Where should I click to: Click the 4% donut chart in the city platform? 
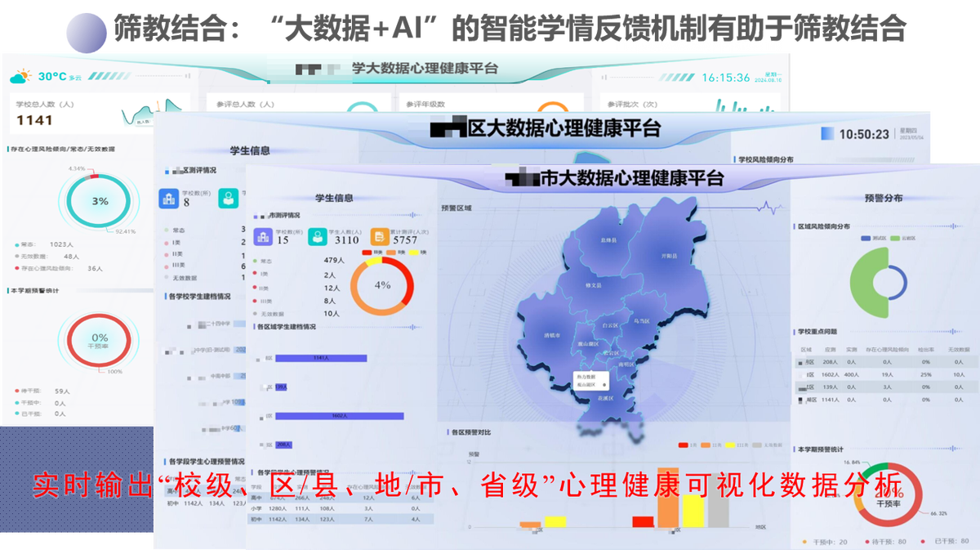click(382, 286)
